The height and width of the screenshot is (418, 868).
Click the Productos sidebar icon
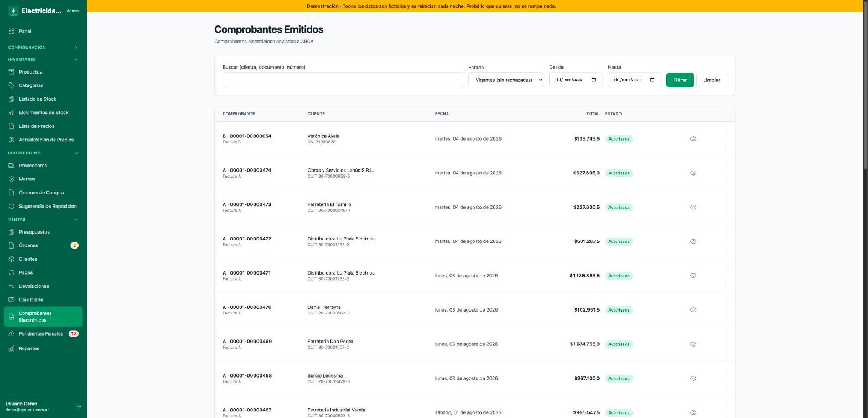[x=11, y=72]
